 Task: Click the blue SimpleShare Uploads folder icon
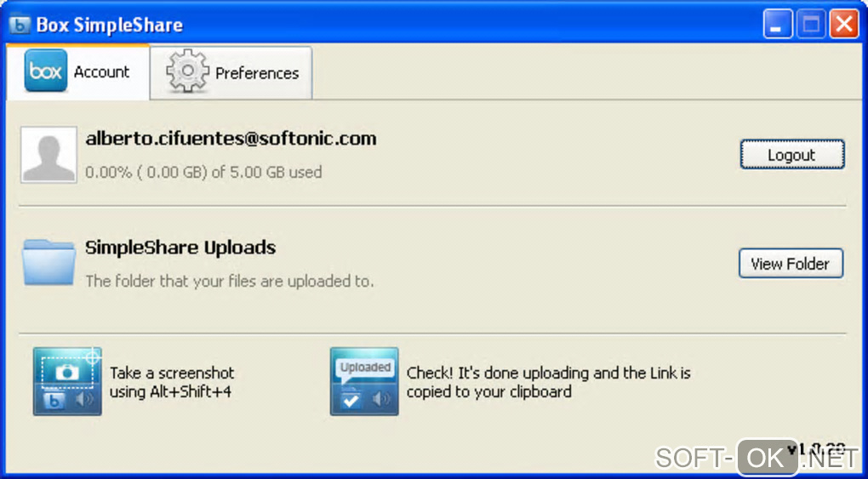[49, 262]
